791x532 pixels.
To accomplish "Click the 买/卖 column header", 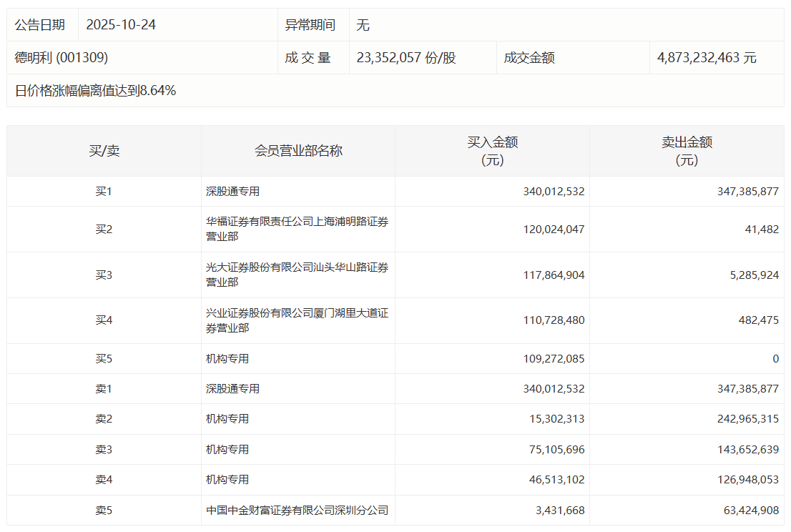I will [104, 151].
